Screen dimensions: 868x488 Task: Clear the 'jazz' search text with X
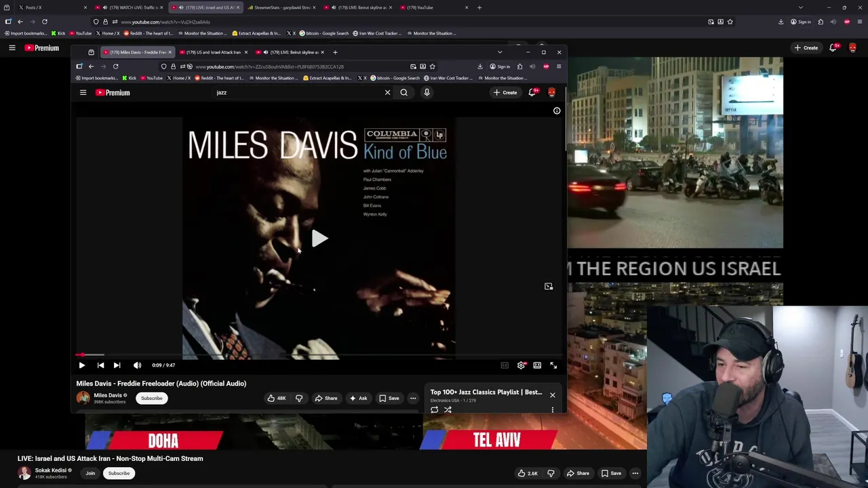[x=387, y=92]
